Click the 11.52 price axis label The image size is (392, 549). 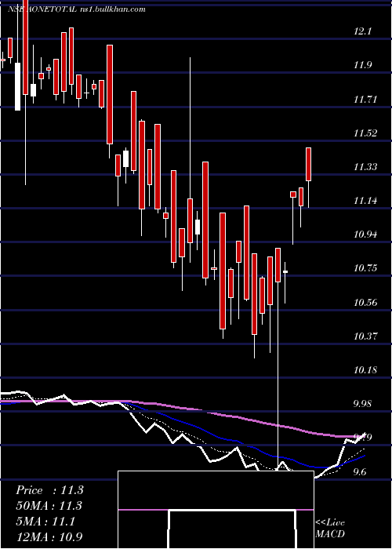coord(365,133)
